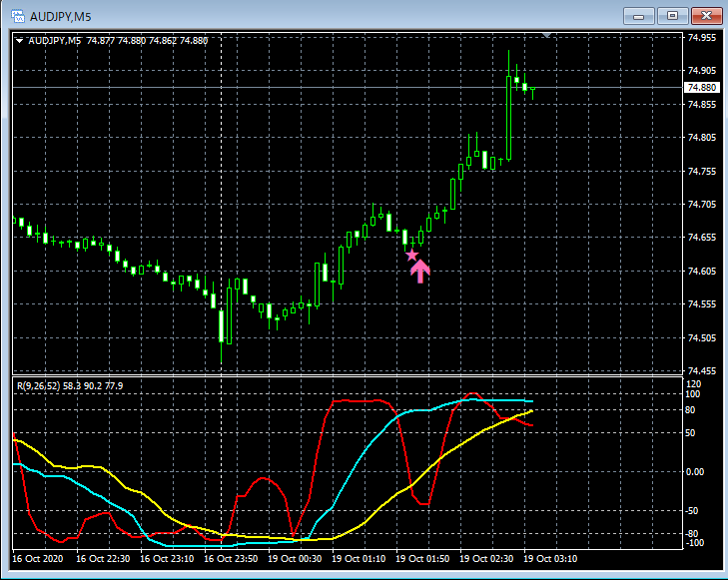The image size is (728, 580).
Task: Click price scale label 74.655
Action: (x=701, y=238)
